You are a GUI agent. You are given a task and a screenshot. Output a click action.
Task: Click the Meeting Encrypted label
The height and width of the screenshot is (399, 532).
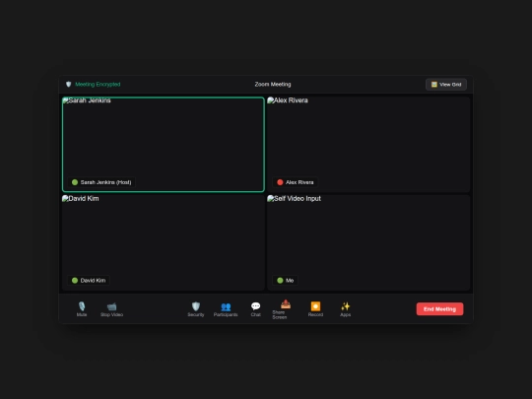98,84
